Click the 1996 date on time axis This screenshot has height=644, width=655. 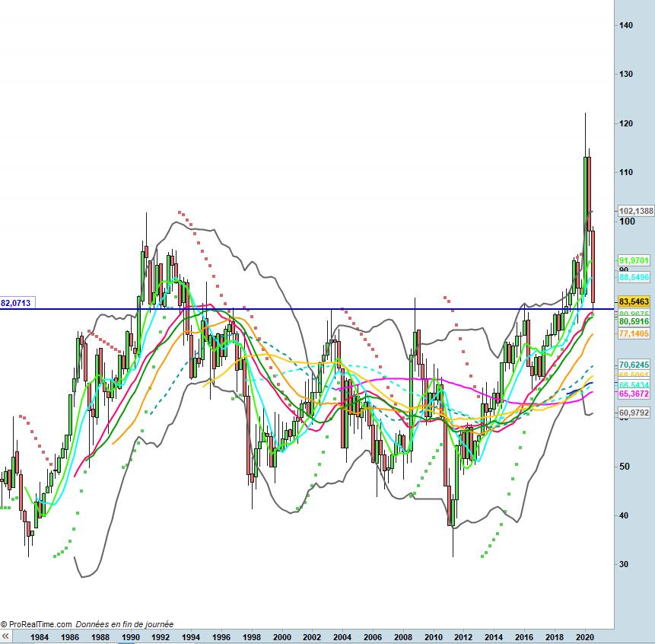[x=221, y=637]
